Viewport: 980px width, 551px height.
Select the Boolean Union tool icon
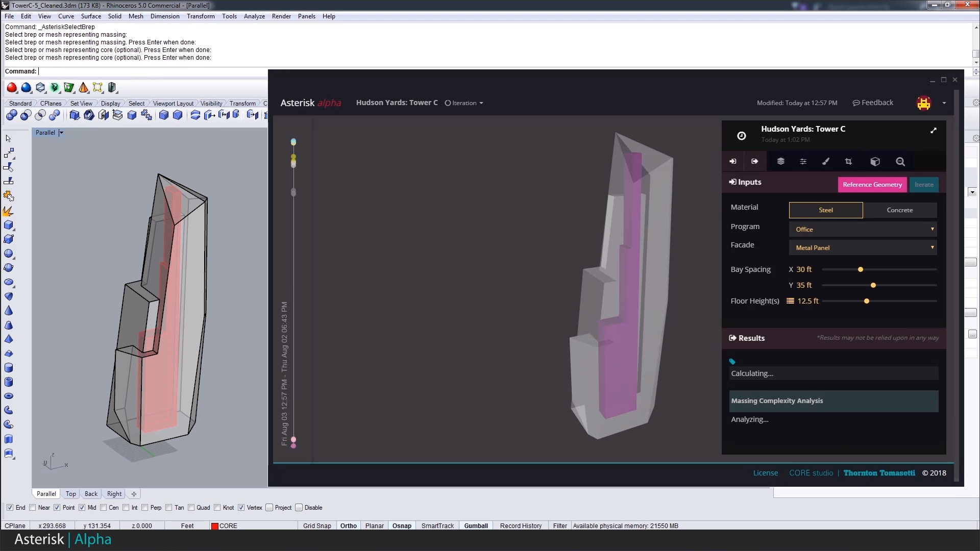pos(11,115)
